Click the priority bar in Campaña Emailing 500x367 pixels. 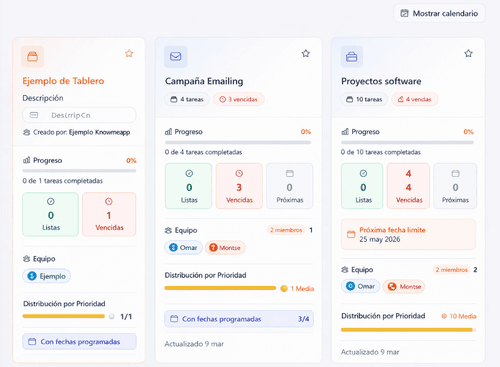point(220,288)
